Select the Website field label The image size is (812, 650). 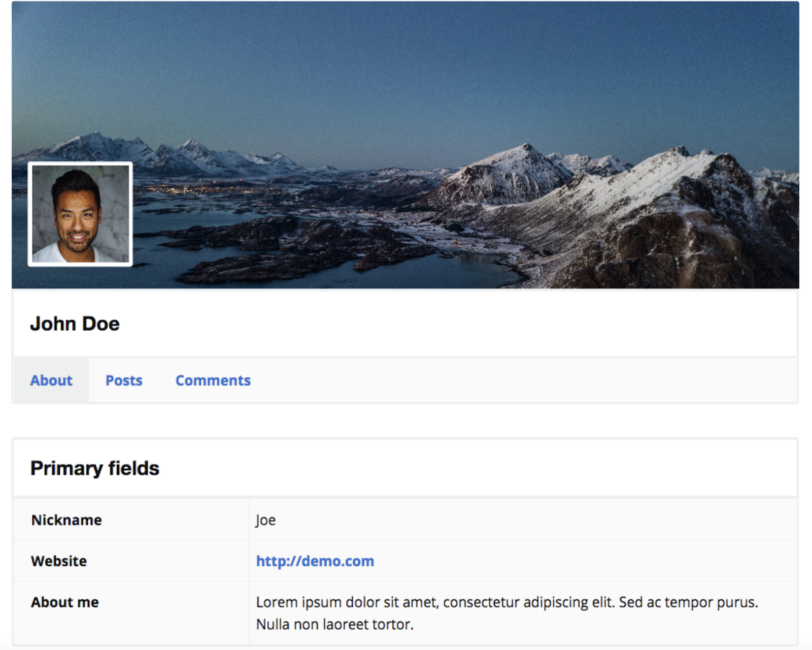[x=59, y=561]
